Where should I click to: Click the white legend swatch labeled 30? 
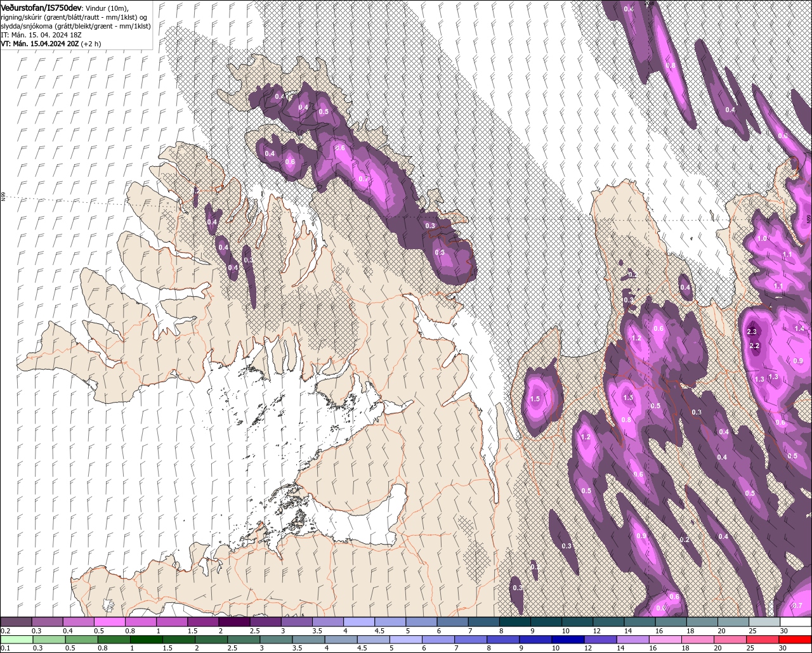click(x=796, y=622)
